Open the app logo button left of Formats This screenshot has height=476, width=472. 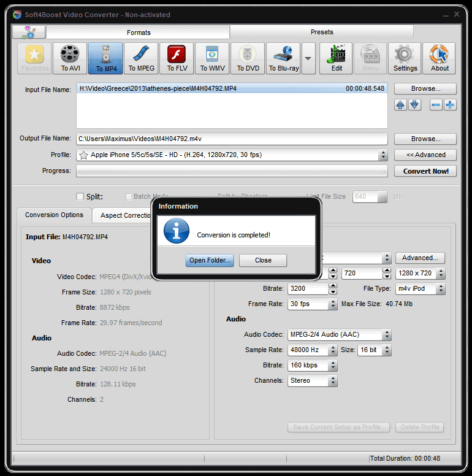coord(29,32)
